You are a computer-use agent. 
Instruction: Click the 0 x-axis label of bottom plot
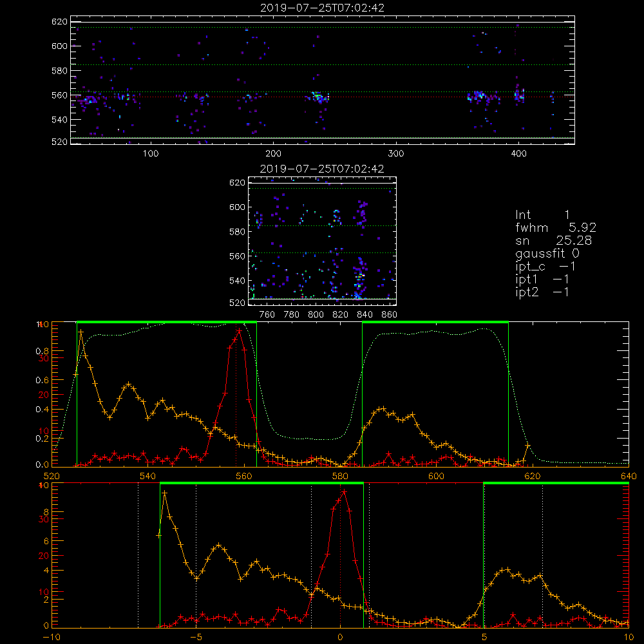[x=340, y=637]
